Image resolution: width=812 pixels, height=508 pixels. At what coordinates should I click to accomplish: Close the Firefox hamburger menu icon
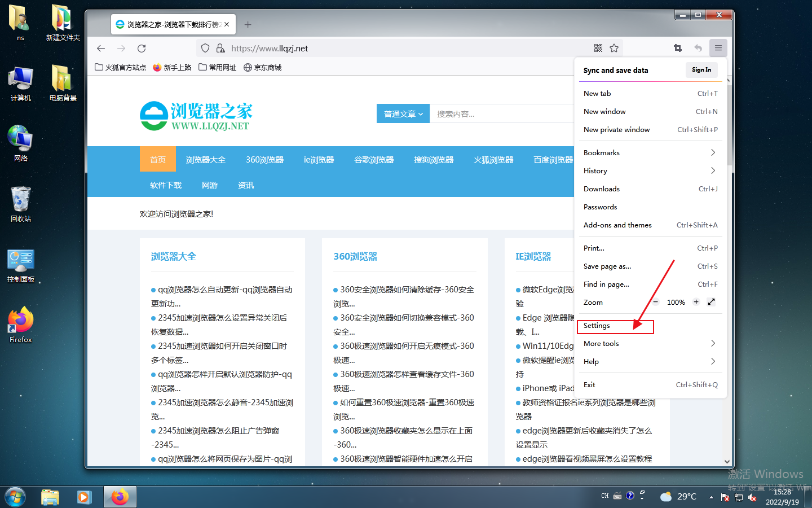[718, 49]
